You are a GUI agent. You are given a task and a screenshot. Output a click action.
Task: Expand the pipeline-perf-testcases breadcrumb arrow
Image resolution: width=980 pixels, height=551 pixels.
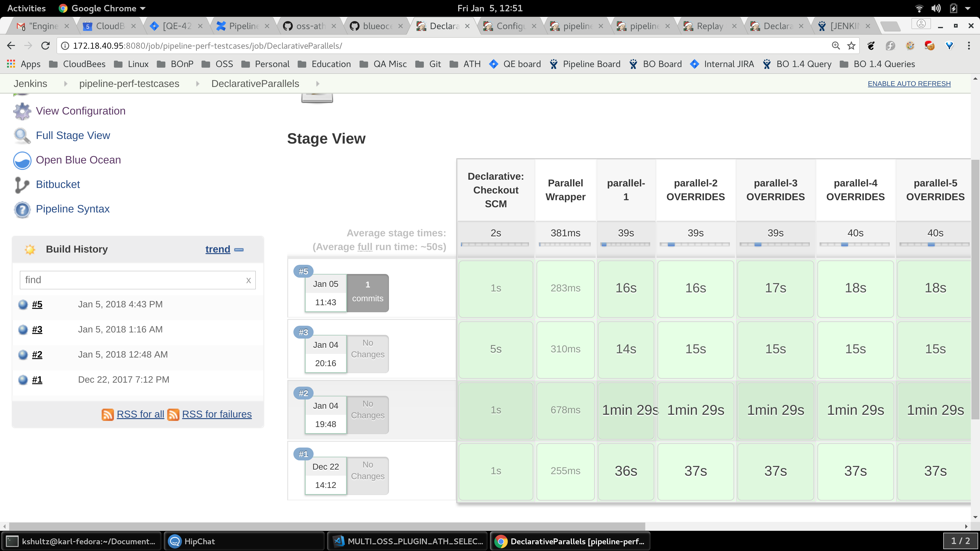tap(198, 84)
